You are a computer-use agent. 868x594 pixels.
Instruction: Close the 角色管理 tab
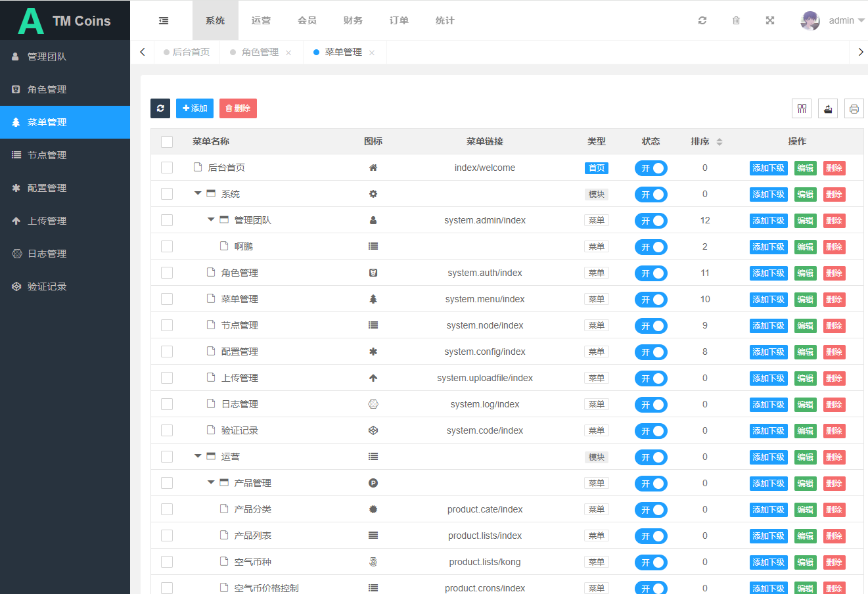[x=288, y=53]
